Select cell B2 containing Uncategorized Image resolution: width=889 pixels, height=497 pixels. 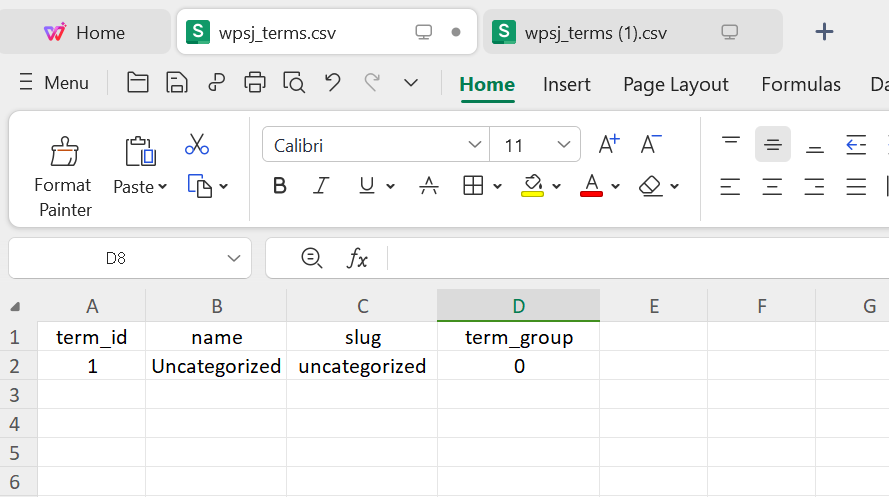tap(216, 366)
